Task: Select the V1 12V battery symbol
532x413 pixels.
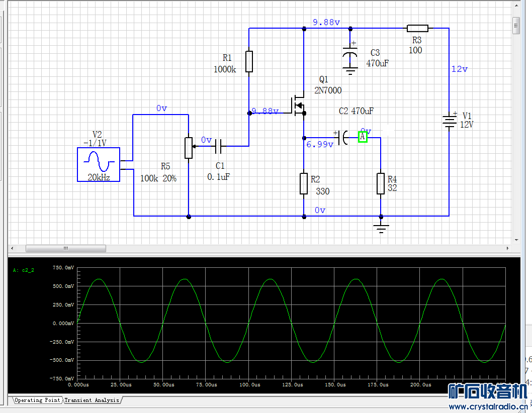Action: pos(448,121)
